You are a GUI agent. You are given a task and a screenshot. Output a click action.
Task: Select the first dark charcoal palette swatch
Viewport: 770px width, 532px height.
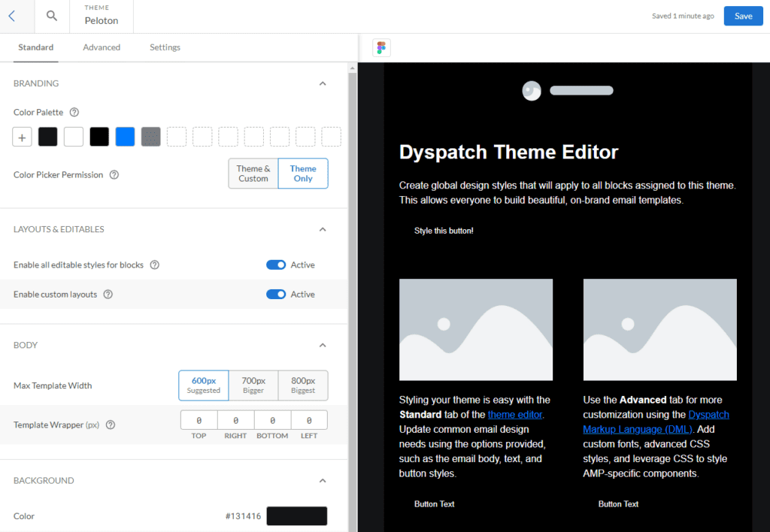click(x=47, y=137)
